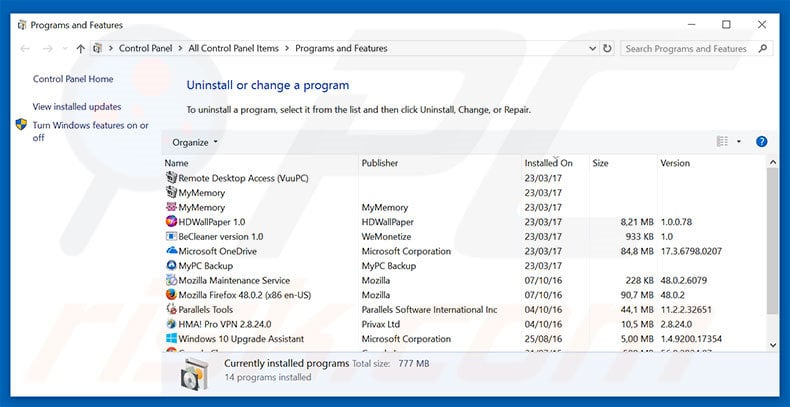The image size is (790, 407).
Task: Click the Control Panel breadcrumb
Action: pyautogui.click(x=145, y=49)
